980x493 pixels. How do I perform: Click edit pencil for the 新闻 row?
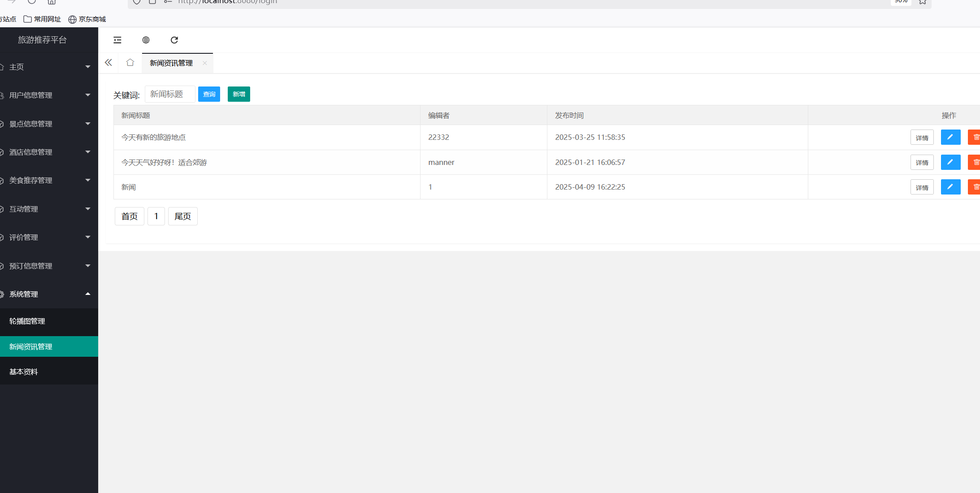tap(950, 187)
